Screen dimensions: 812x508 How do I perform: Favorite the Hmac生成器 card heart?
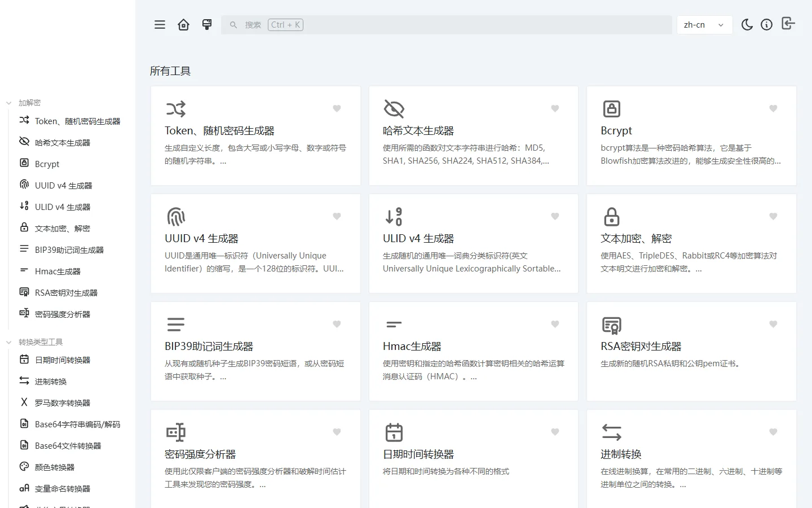(x=555, y=324)
